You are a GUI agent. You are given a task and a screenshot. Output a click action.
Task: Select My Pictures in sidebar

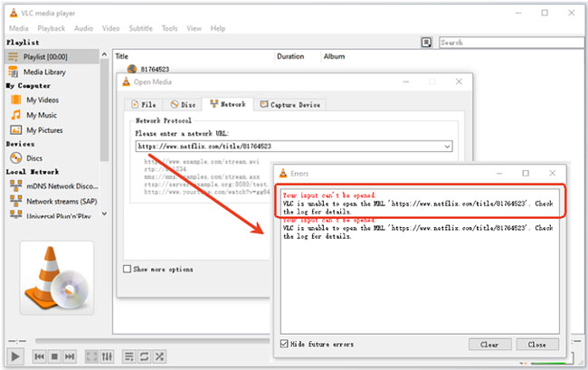[x=44, y=130]
